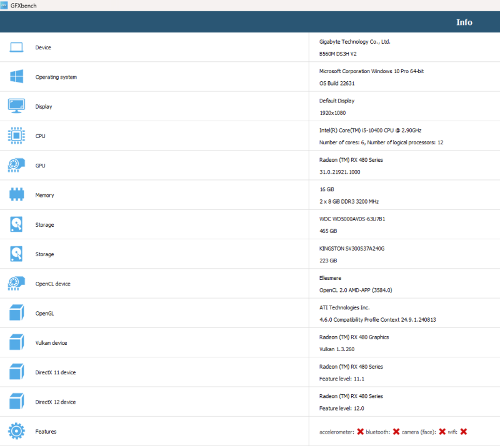Click the red X next to accelerometer
500x448 pixels.
point(361,432)
